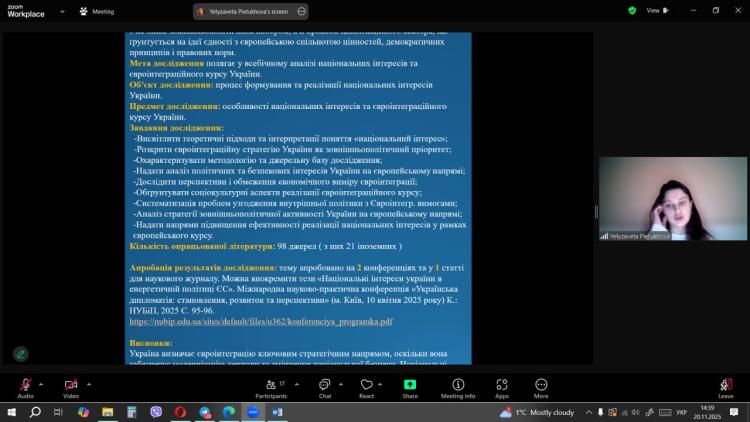Open File Explorer from the taskbar
The height and width of the screenshot is (422, 750).
click(108, 412)
